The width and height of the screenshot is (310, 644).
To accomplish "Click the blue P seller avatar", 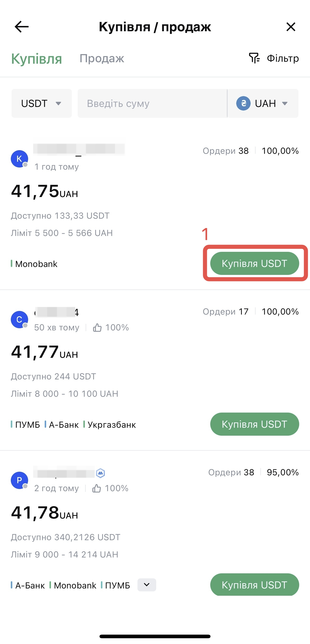I will point(19,480).
